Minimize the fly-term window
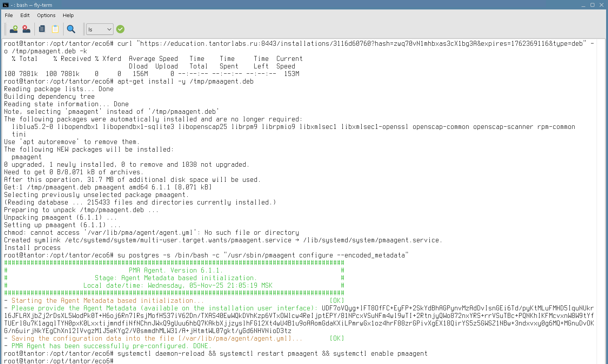Image resolution: width=608 pixels, height=364 pixels. [x=583, y=5]
